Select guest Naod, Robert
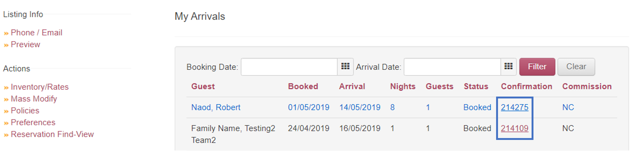 point(216,107)
